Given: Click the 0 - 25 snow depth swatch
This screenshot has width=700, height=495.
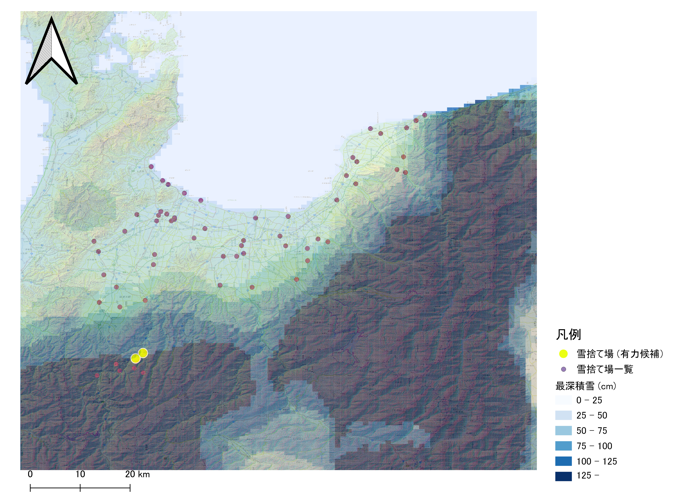Looking at the screenshot, I should tap(563, 400).
